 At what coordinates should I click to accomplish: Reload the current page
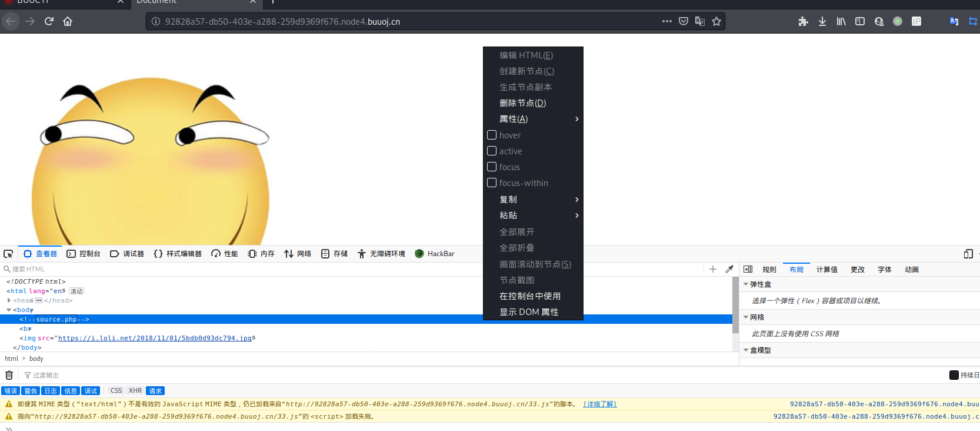(49, 21)
